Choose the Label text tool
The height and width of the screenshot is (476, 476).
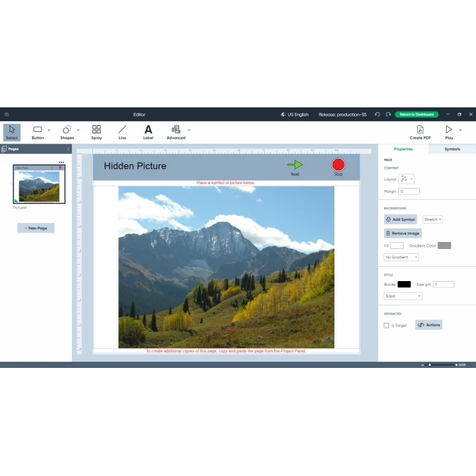148,133
